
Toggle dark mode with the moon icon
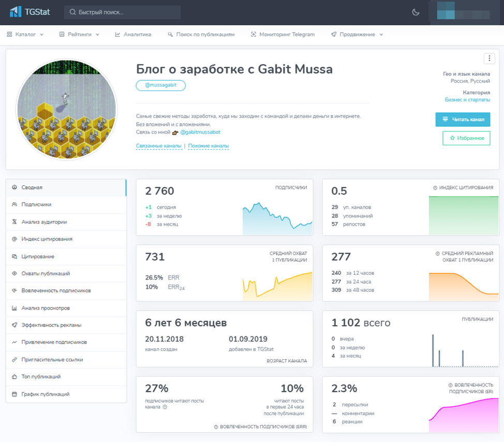point(416,12)
